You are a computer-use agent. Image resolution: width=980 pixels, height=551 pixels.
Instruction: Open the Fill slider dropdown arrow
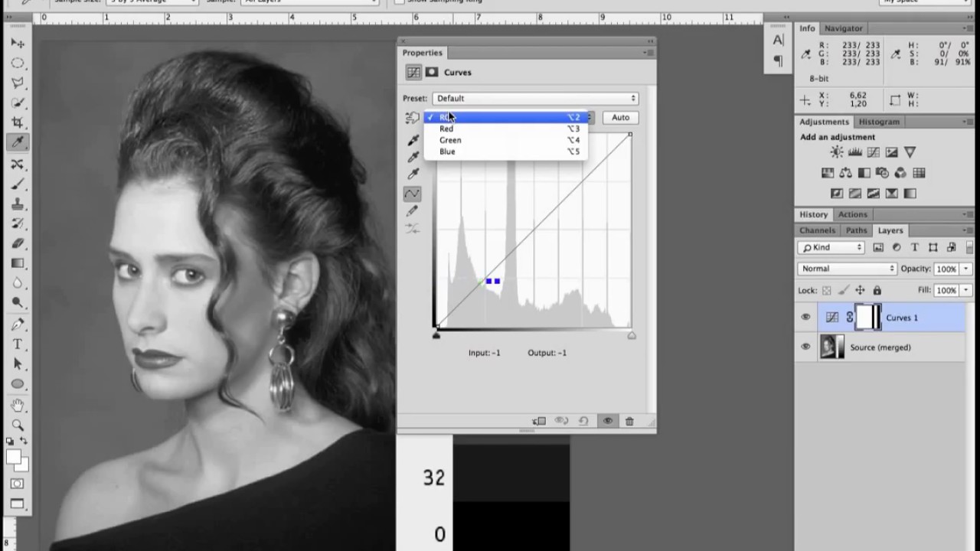click(966, 291)
